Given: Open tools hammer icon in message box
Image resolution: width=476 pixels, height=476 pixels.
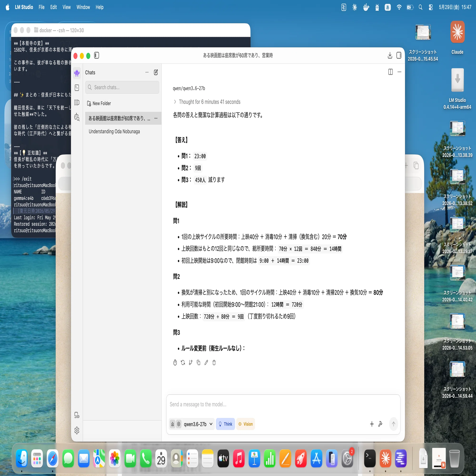Looking at the screenshot, I should click(380, 424).
